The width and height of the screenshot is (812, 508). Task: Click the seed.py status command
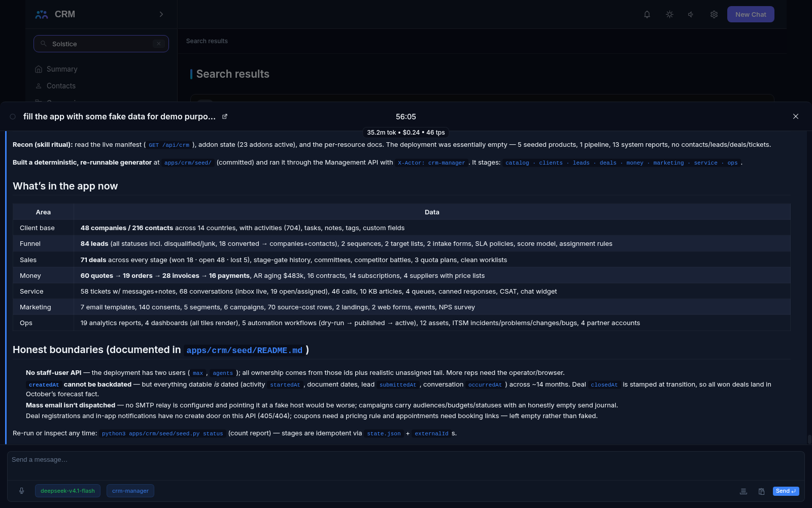(162, 434)
